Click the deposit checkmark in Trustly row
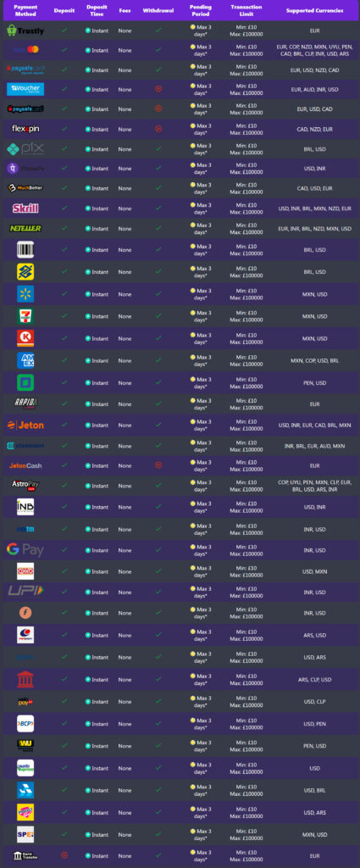Image resolution: width=360 pixels, height=868 pixels. click(64, 31)
